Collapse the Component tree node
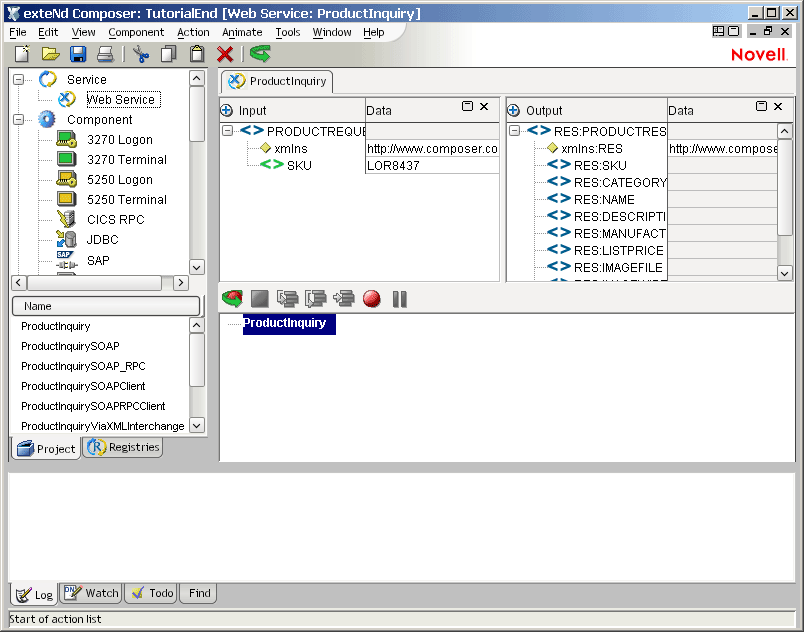Image resolution: width=804 pixels, height=632 pixels. coord(18,119)
